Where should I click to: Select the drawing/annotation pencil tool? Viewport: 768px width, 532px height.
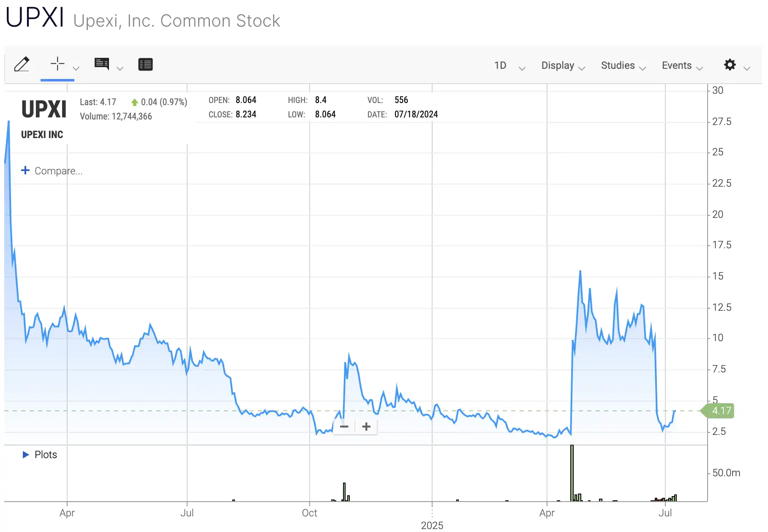[x=22, y=64]
